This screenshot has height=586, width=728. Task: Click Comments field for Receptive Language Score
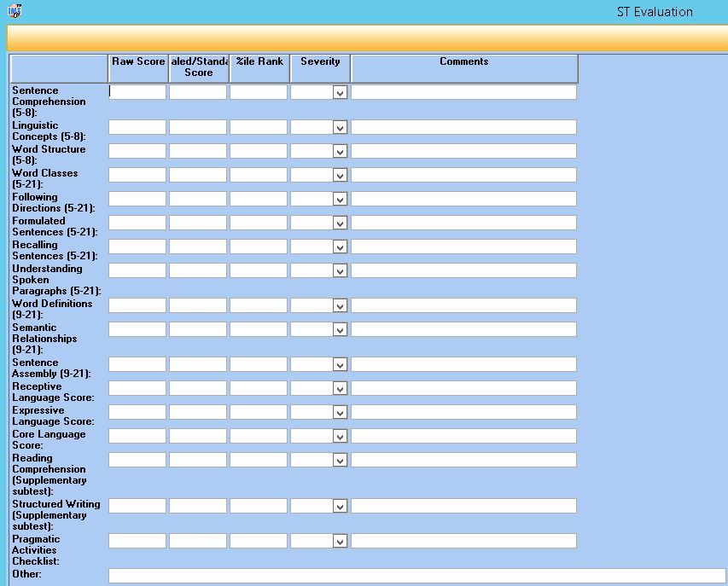pyautogui.click(x=463, y=388)
